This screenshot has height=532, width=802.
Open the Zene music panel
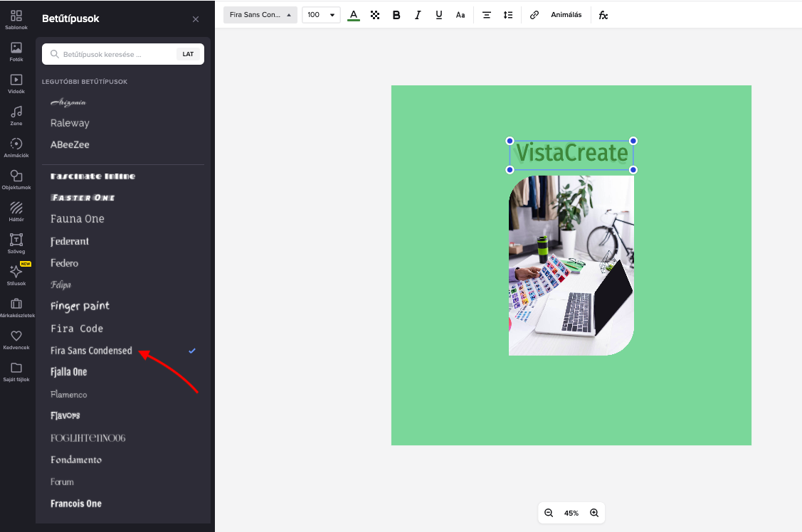16,116
